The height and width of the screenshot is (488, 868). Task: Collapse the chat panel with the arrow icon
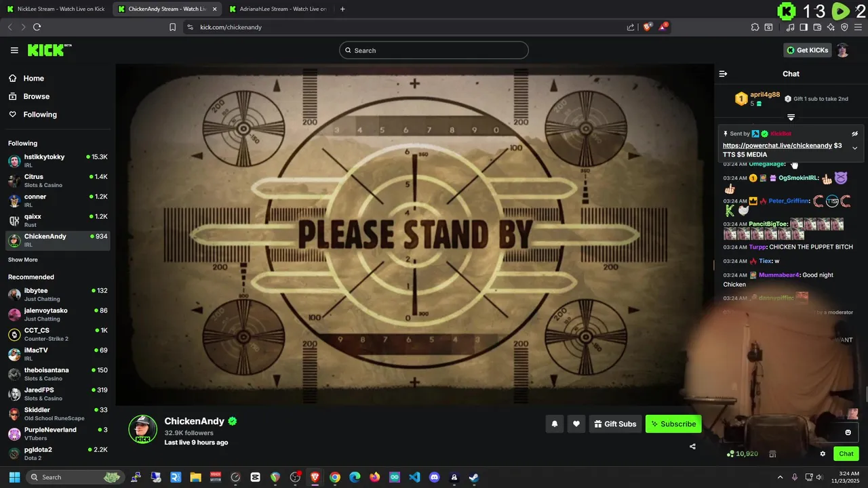pos(723,74)
